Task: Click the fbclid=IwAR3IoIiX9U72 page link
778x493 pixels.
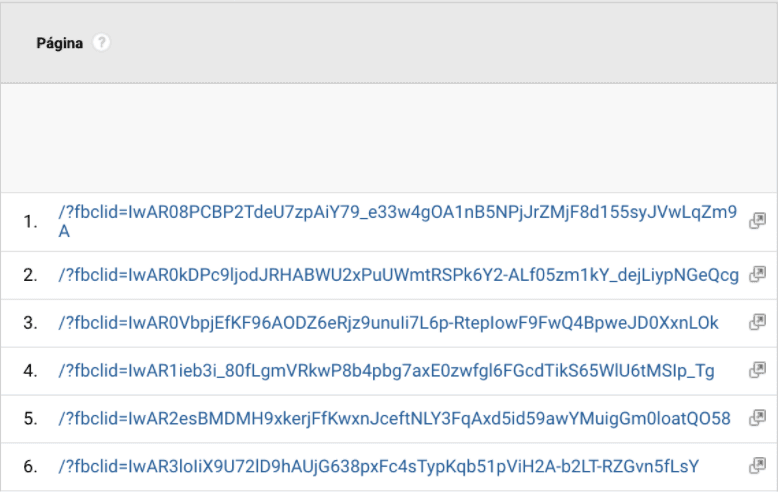Action: 378,467
